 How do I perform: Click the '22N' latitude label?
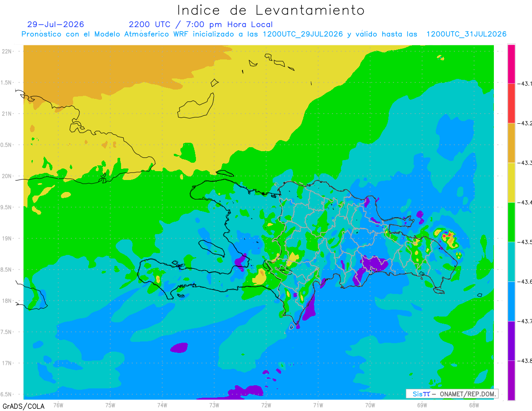[x=7, y=51]
